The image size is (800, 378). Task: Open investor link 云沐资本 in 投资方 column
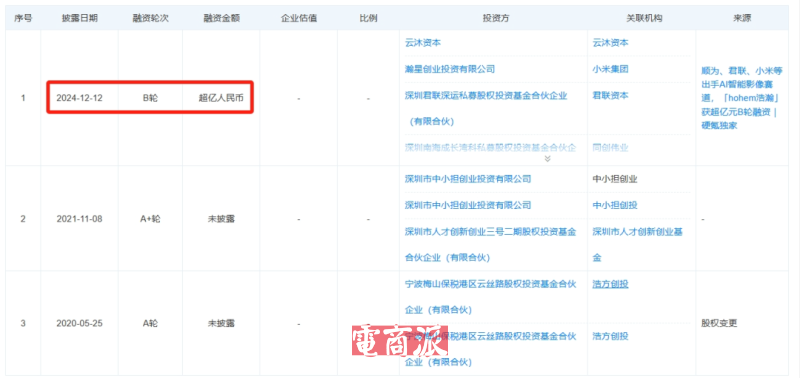(x=422, y=43)
